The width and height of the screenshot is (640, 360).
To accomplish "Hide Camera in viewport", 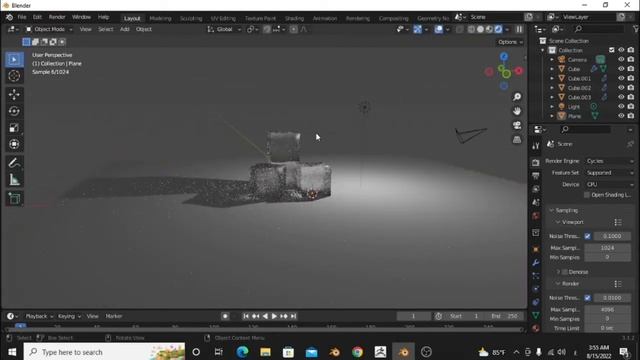I will point(621,60).
